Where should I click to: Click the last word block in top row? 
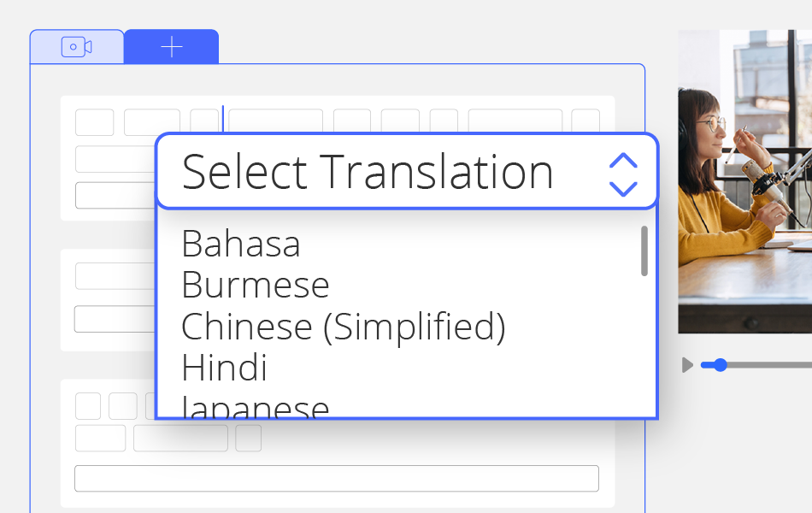pos(585,122)
